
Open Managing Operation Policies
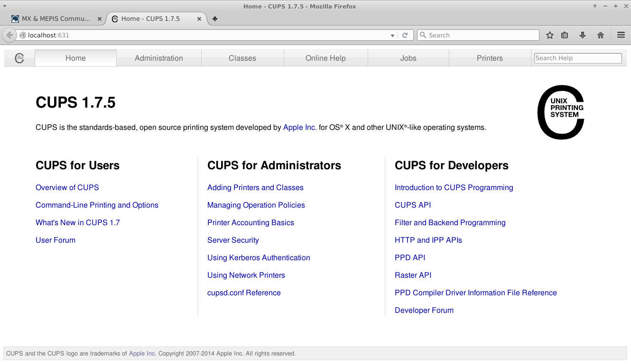point(256,205)
